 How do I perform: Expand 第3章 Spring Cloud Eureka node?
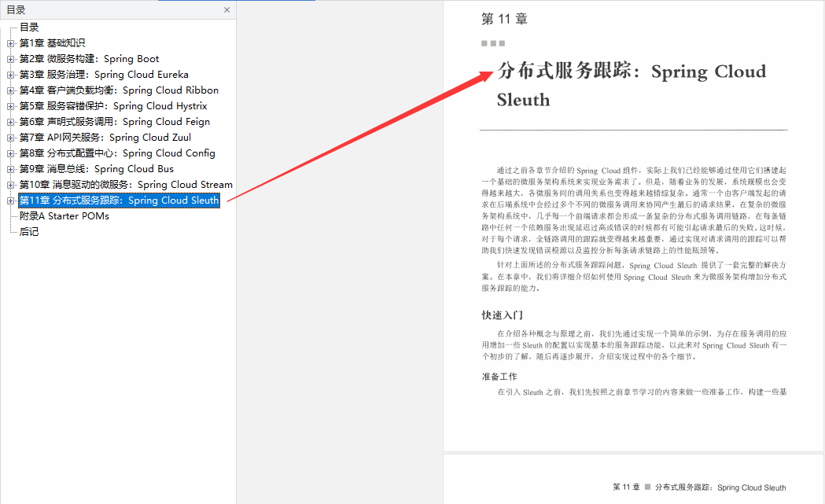click(x=10, y=75)
